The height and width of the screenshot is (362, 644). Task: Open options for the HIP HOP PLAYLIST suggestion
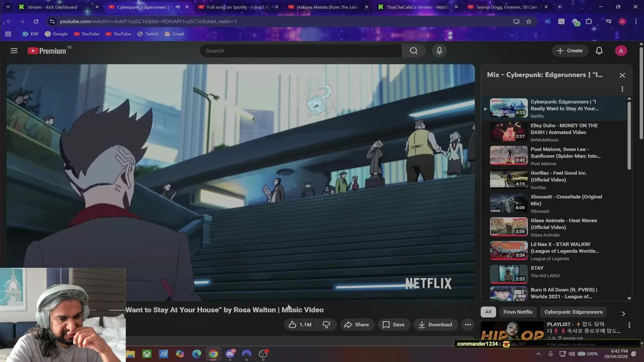tap(629, 325)
